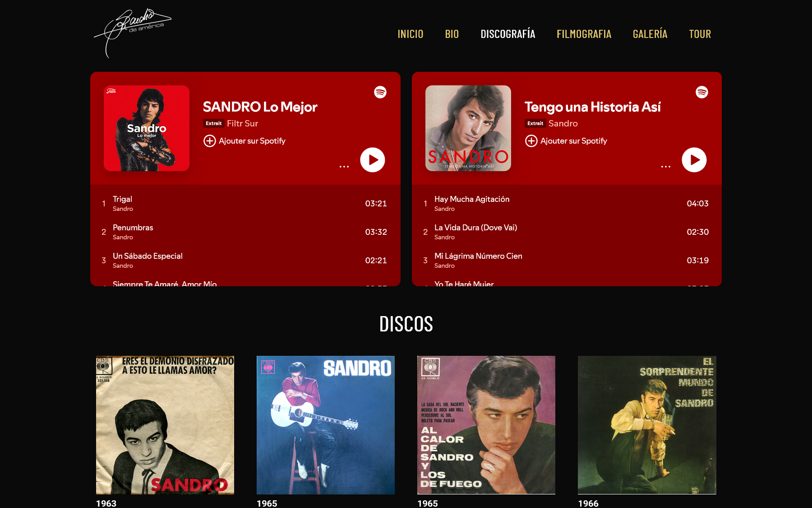Open the BIO page
Image resolution: width=812 pixels, height=508 pixels.
coord(452,34)
